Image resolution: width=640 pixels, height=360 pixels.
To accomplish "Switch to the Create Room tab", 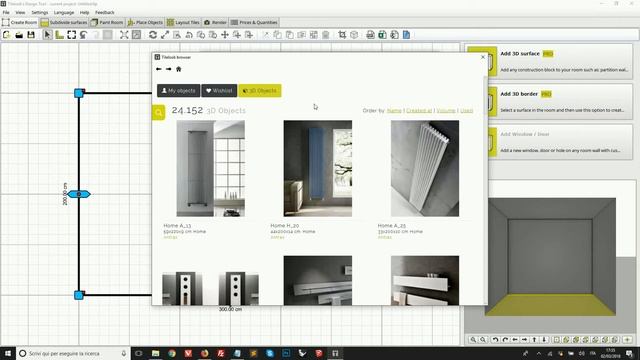I will point(20,22).
